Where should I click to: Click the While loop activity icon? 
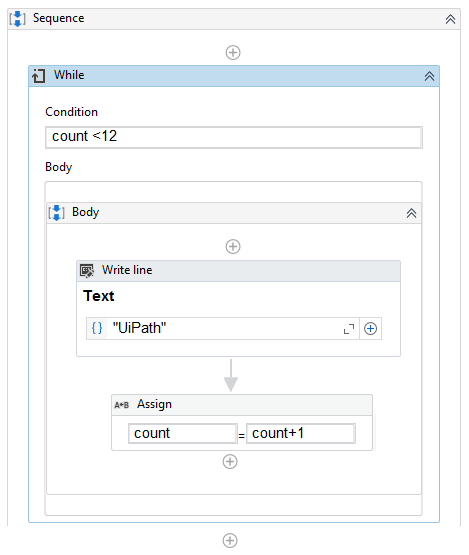click(39, 75)
